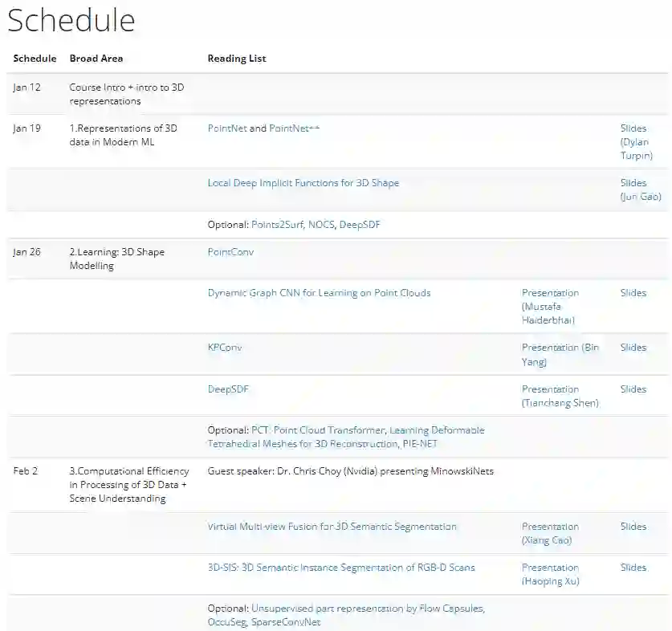Open Xiang Cao's presentation link

click(x=550, y=534)
